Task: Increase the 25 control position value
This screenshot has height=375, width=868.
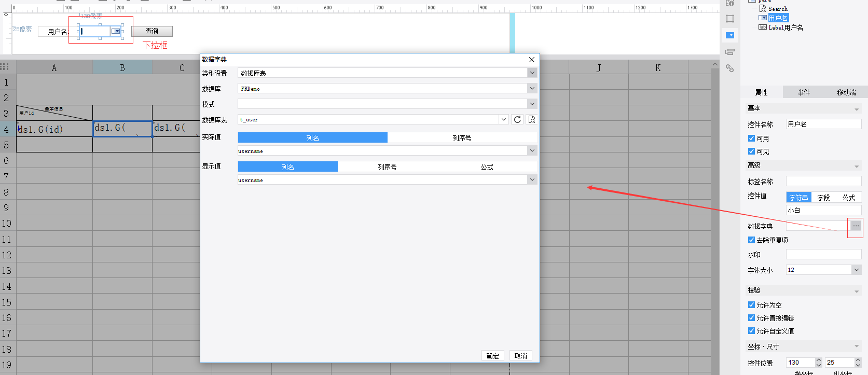Action: (x=858, y=360)
